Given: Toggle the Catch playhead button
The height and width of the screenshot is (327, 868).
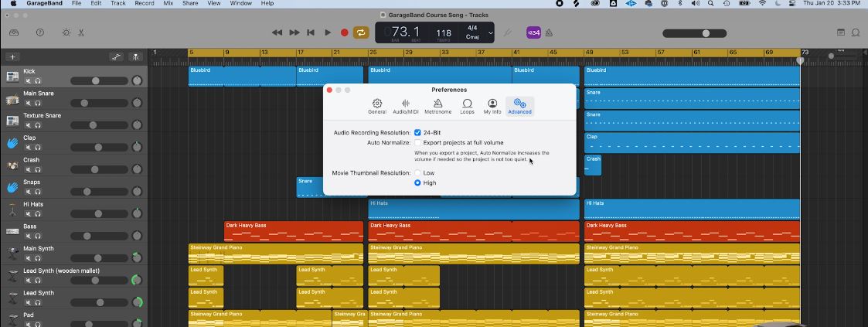Looking at the screenshot, I should pyautogui.click(x=136, y=57).
